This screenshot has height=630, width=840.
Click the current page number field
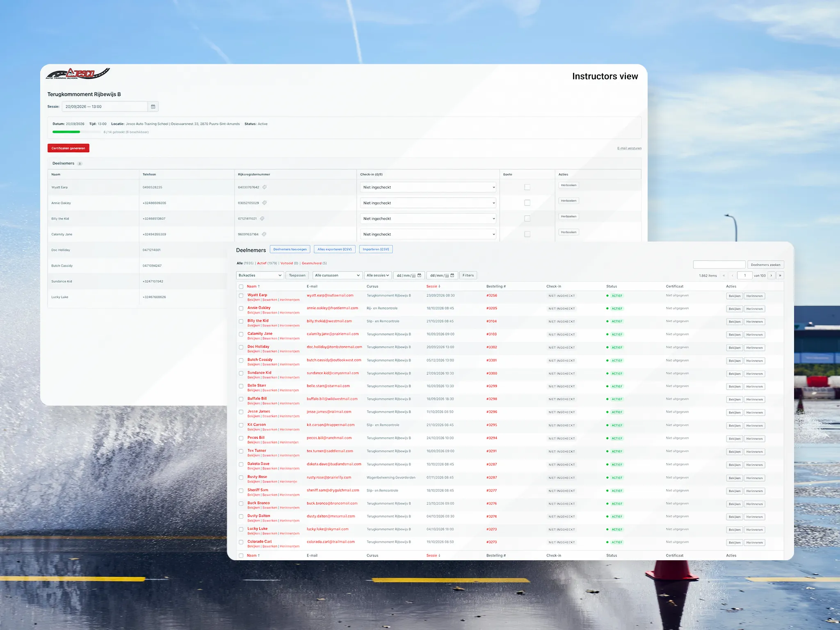pos(745,276)
